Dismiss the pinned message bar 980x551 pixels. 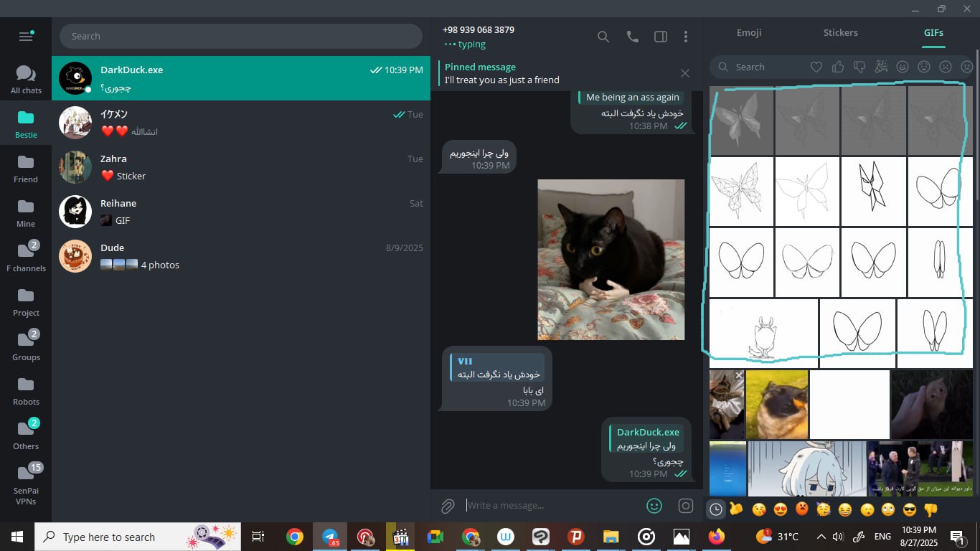pos(685,73)
